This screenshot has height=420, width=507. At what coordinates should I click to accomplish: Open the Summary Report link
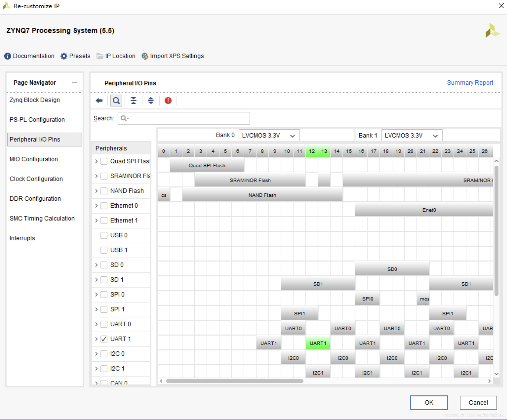[470, 83]
